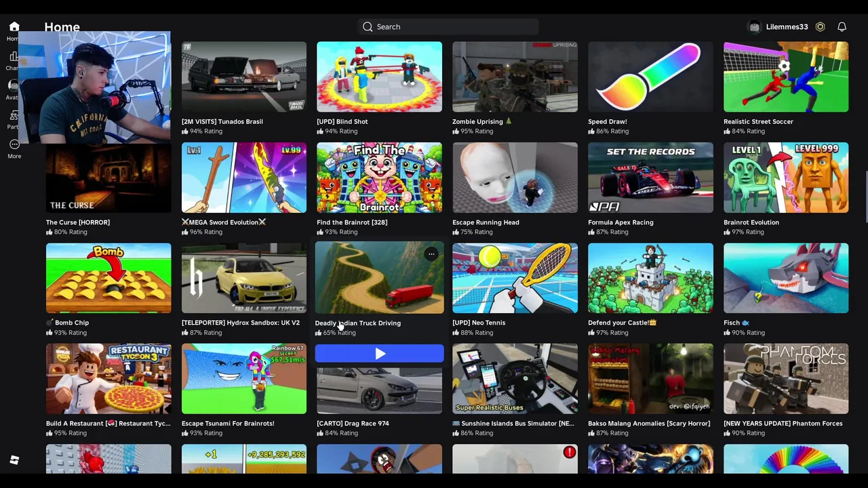Open Sunshine Islands Bus Simulator thumbnail
Viewport: 868px width, 488px height.
pos(515,379)
